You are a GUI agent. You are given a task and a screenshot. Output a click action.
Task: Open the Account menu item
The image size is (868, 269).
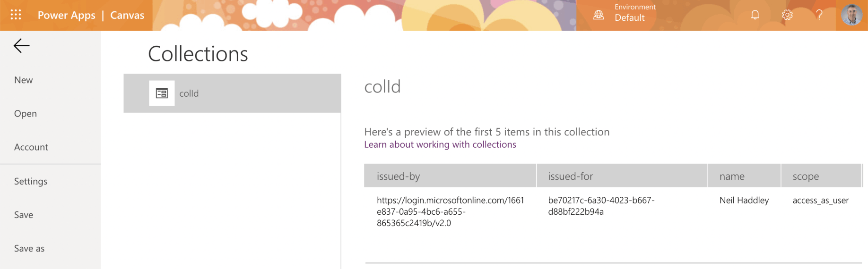[31, 147]
